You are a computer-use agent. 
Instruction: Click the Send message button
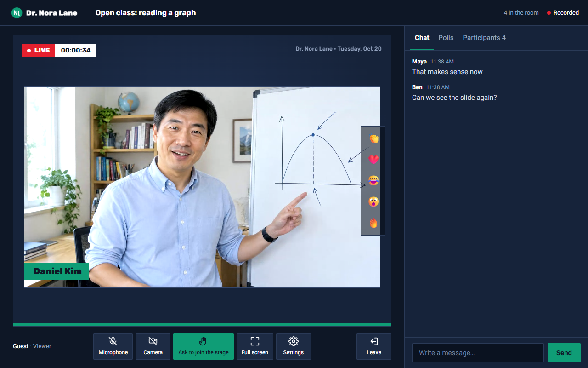564,353
